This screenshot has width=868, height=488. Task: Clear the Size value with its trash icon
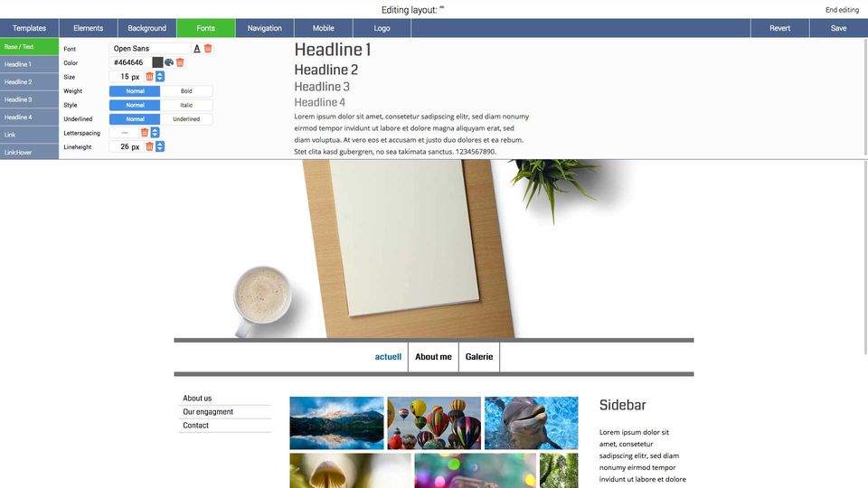(x=149, y=77)
